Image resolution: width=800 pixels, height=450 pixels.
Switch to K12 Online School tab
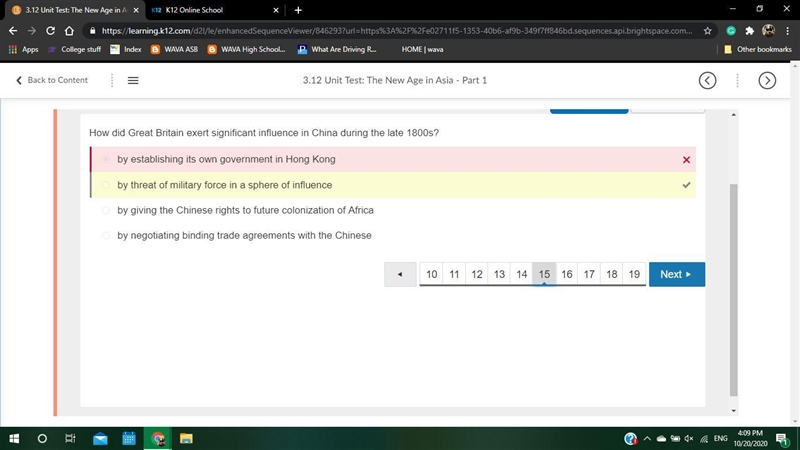214,10
